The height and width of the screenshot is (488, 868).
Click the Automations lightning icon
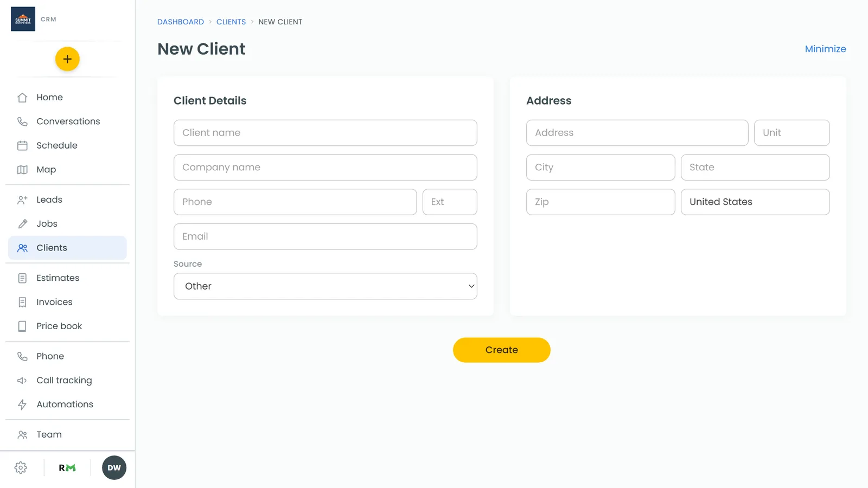click(22, 404)
